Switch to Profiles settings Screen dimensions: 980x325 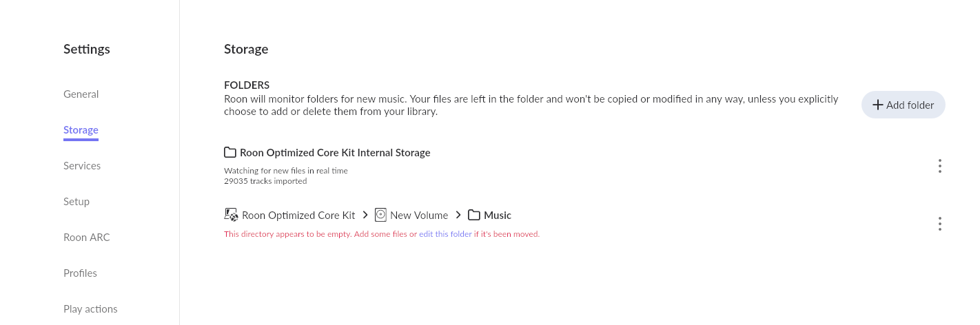80,273
